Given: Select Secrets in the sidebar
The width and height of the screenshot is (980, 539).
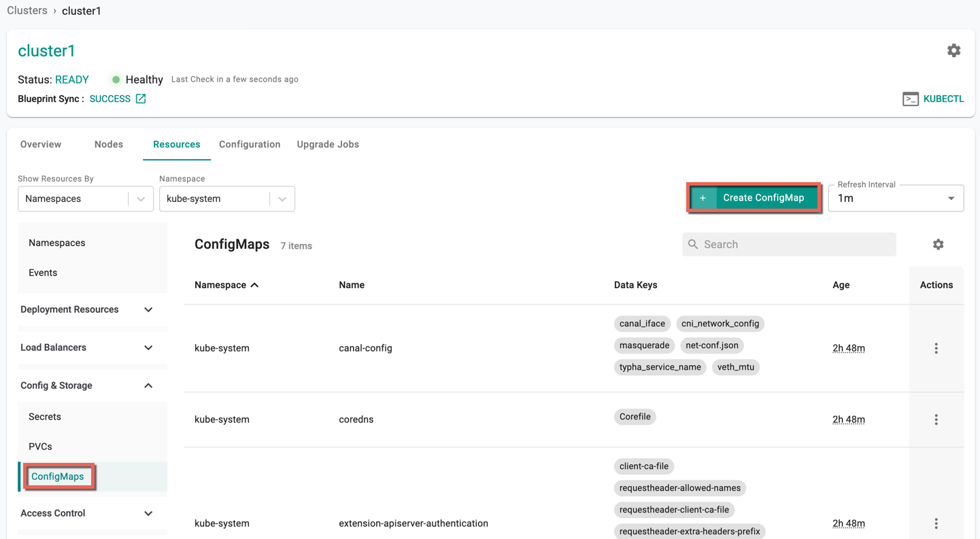Looking at the screenshot, I should pyautogui.click(x=45, y=417).
